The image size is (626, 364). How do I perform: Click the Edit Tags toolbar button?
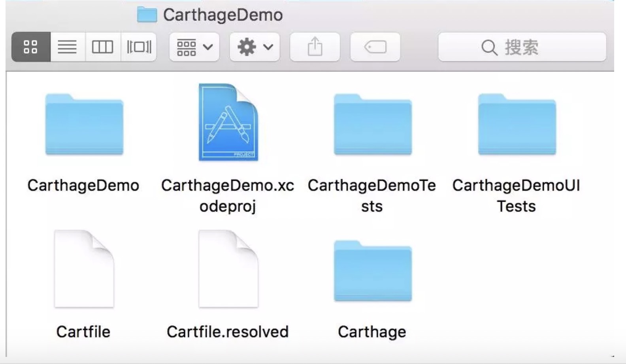pyautogui.click(x=375, y=47)
